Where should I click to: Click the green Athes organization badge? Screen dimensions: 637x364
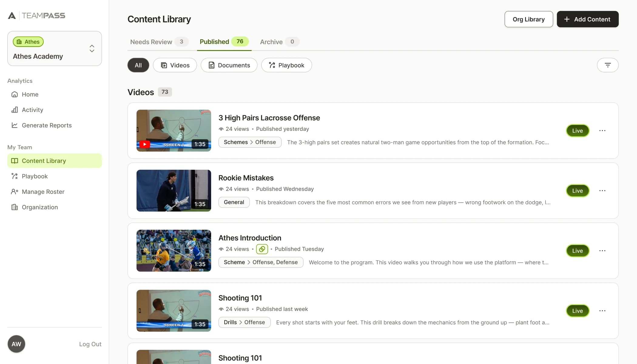point(28,42)
